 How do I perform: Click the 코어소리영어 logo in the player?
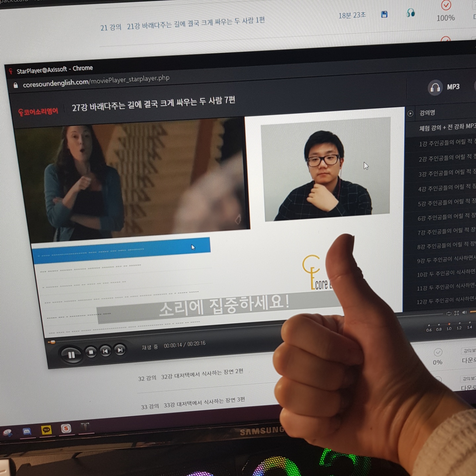(38, 112)
